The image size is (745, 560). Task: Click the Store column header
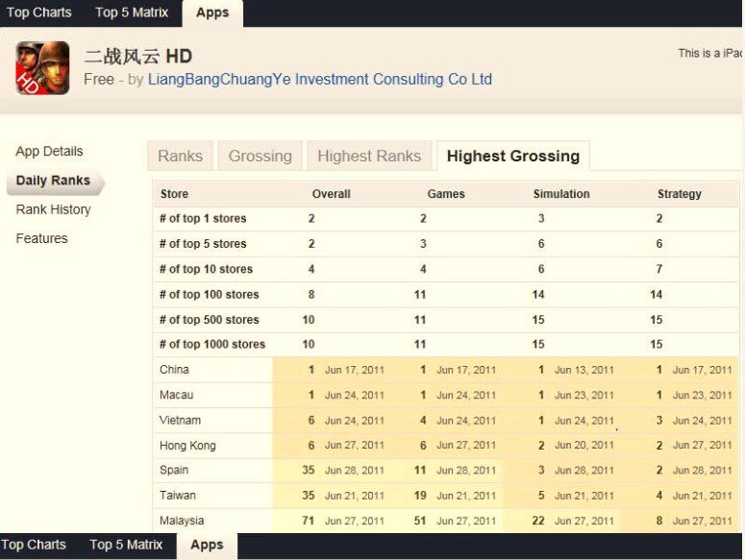[174, 194]
